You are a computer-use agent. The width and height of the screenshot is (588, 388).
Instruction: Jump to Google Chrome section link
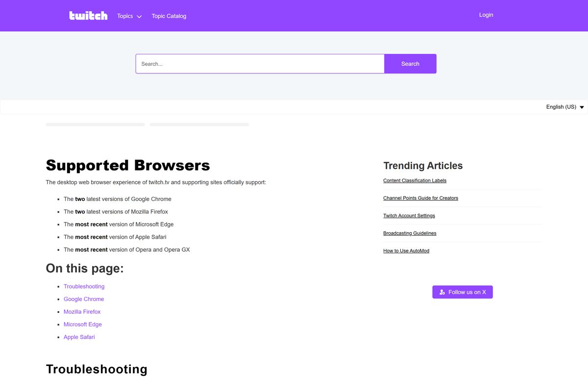point(84,299)
